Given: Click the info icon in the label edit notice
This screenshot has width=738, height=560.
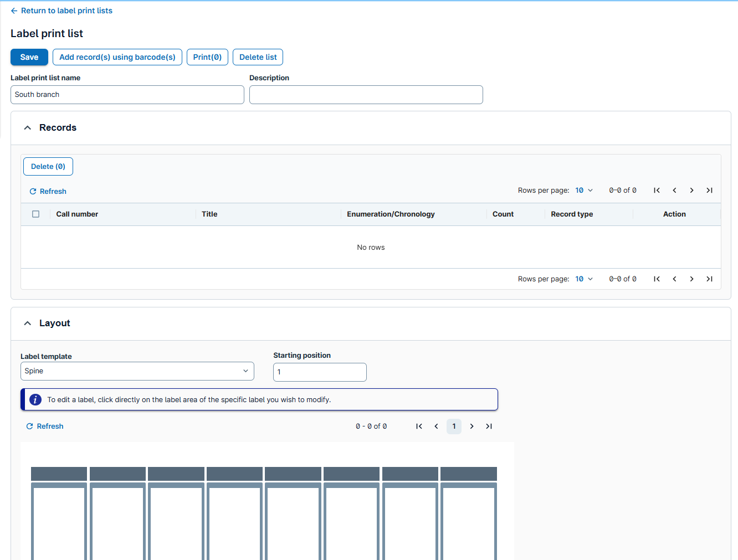Looking at the screenshot, I should pyautogui.click(x=35, y=400).
